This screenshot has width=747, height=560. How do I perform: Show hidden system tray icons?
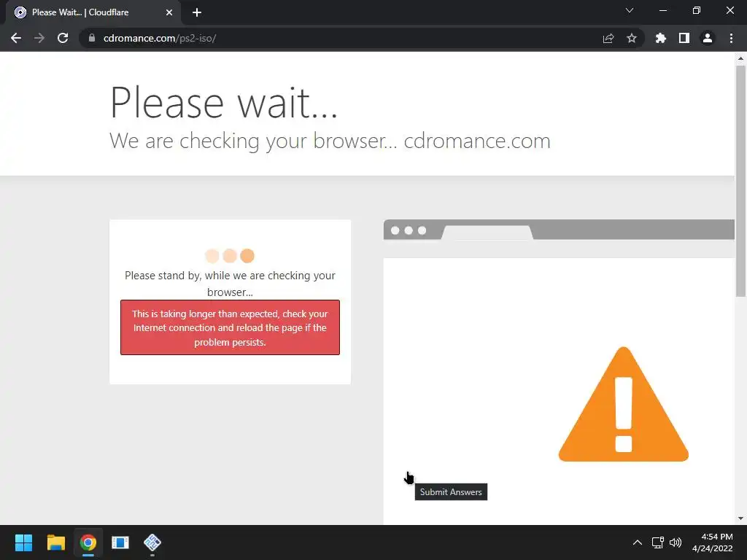(x=638, y=542)
